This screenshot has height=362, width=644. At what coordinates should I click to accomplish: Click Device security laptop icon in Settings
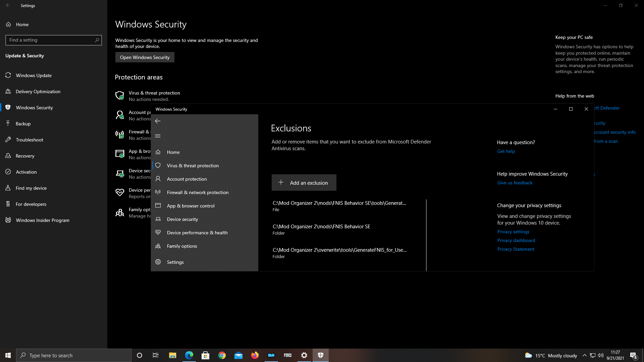pyautogui.click(x=120, y=174)
